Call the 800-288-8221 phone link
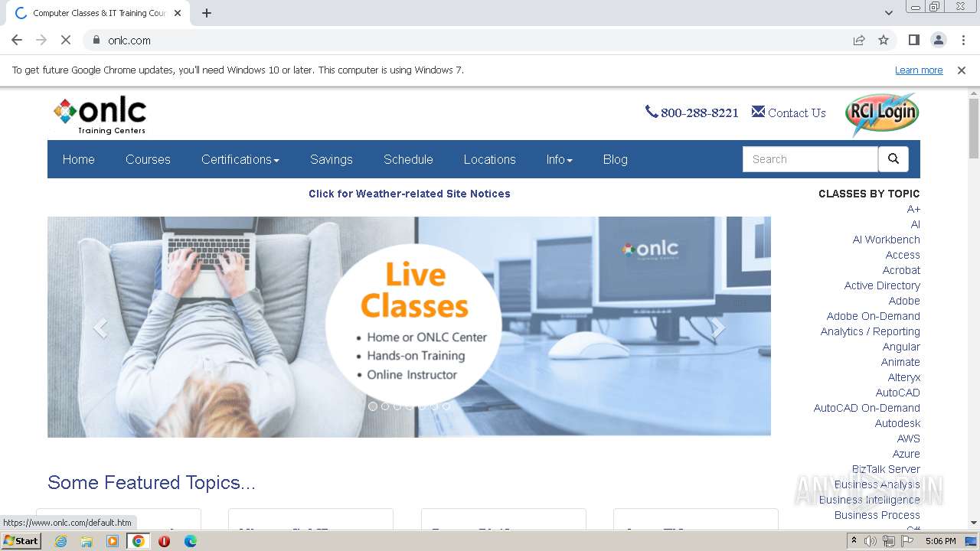980x551 pixels. [692, 112]
